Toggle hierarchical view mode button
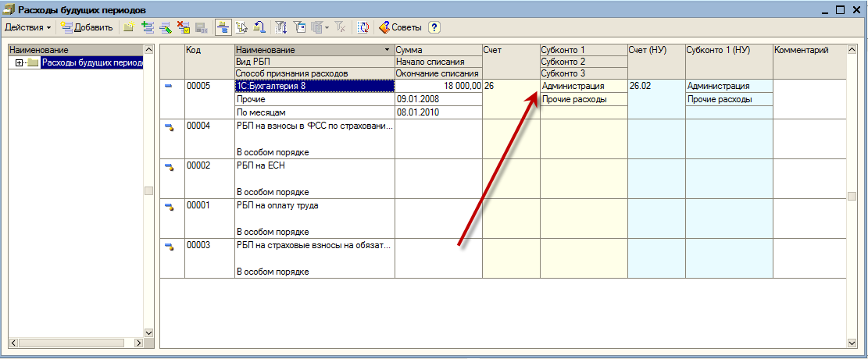Image resolution: width=868 pixels, height=359 pixels. coord(222,27)
